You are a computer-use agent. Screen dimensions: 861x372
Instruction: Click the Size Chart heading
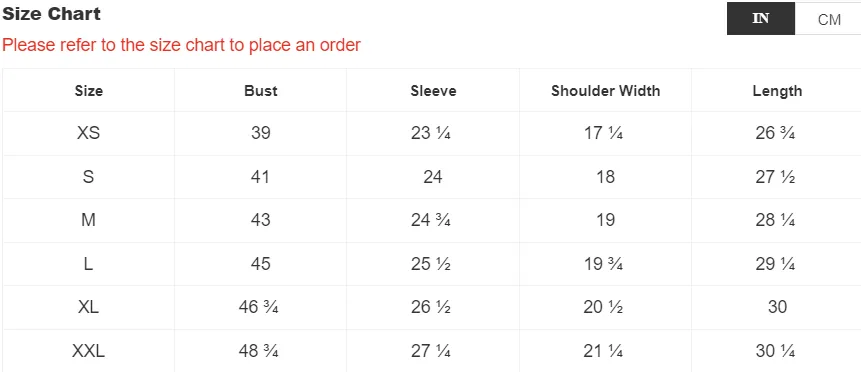coord(52,14)
